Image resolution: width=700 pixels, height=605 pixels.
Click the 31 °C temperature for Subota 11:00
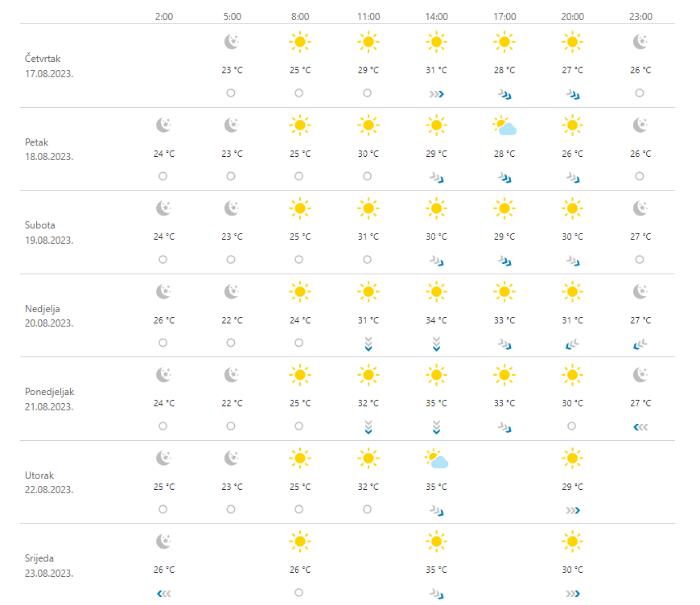[368, 237]
